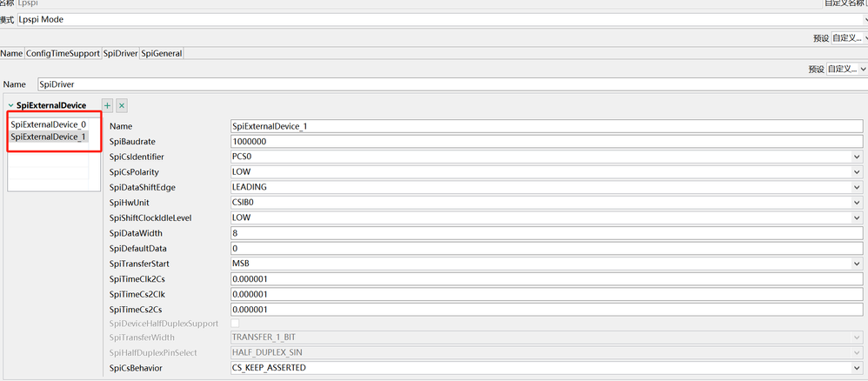This screenshot has height=381, width=868.
Task: Switch to the ConfigTimeSupport tab
Action: tap(63, 53)
